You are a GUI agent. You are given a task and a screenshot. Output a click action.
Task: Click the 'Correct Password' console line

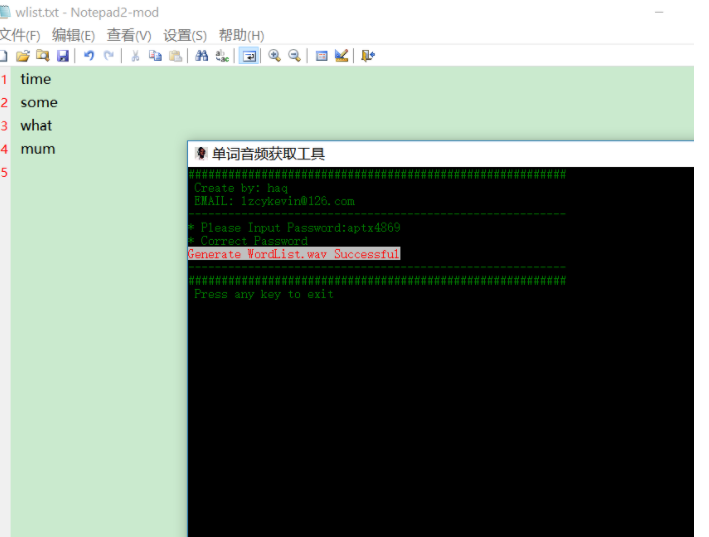(x=254, y=241)
